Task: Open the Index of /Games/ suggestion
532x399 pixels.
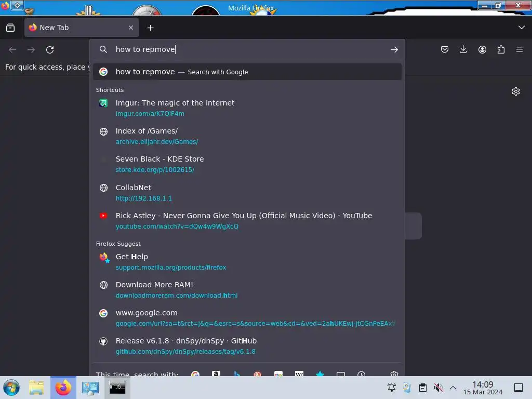Action: pos(247,136)
